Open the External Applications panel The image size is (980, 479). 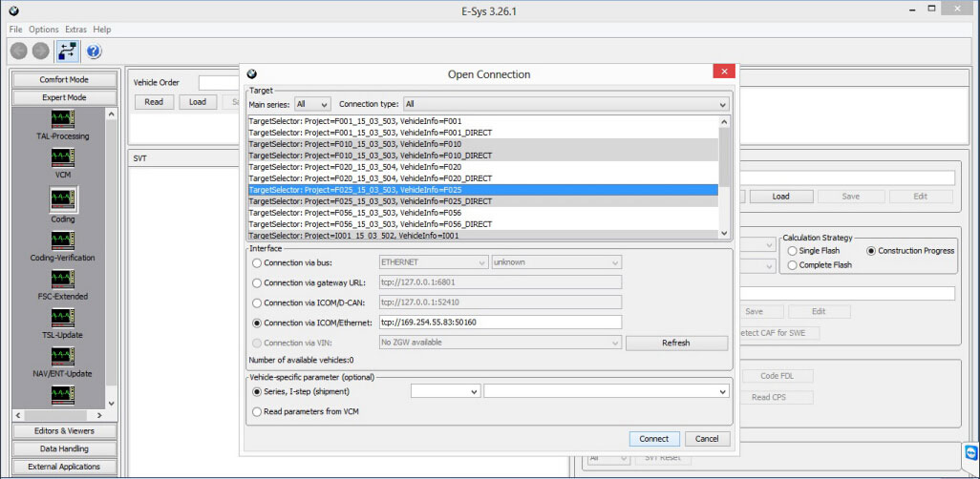(64, 467)
